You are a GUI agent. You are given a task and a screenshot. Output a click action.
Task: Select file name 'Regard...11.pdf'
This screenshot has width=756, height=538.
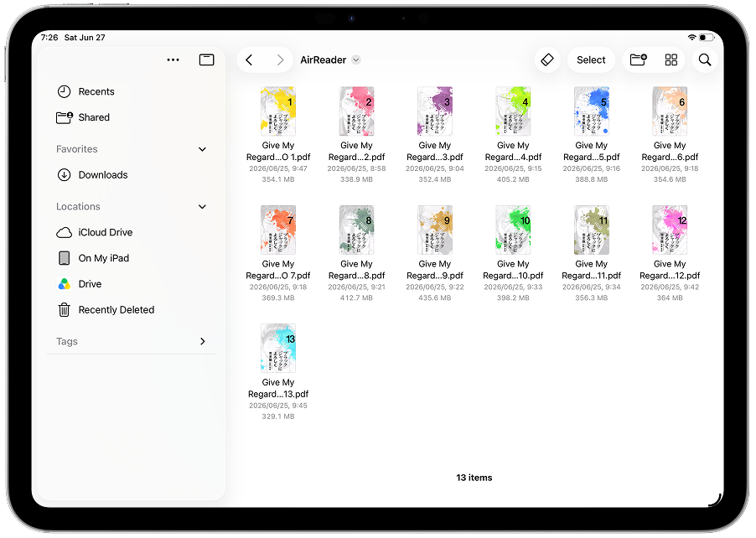click(592, 276)
